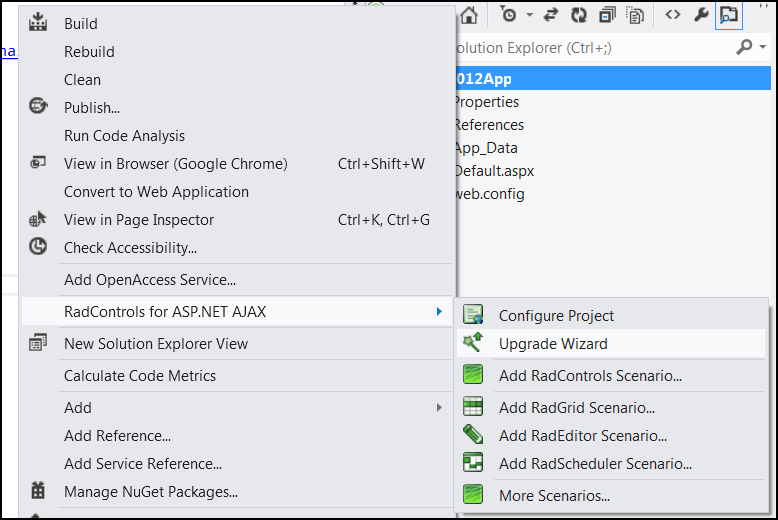Click the Check Accessibility icon
This screenshot has height=520, width=778.
coord(38,246)
